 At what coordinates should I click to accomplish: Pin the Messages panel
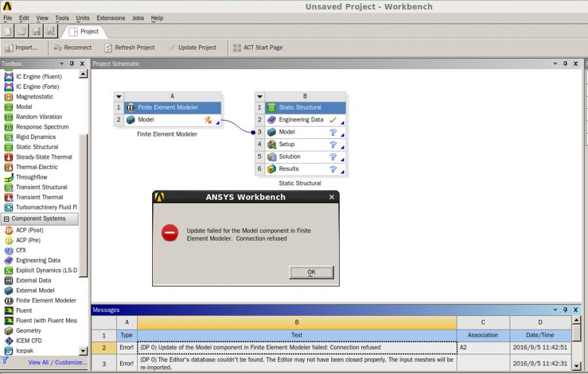[x=566, y=310]
